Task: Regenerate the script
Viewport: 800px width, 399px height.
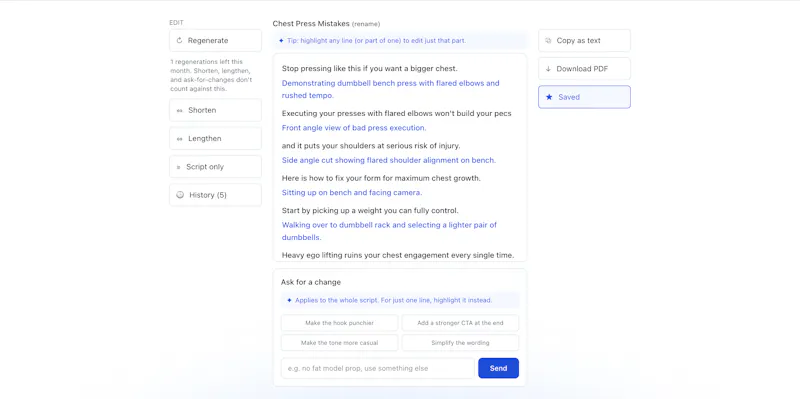Action: point(215,40)
